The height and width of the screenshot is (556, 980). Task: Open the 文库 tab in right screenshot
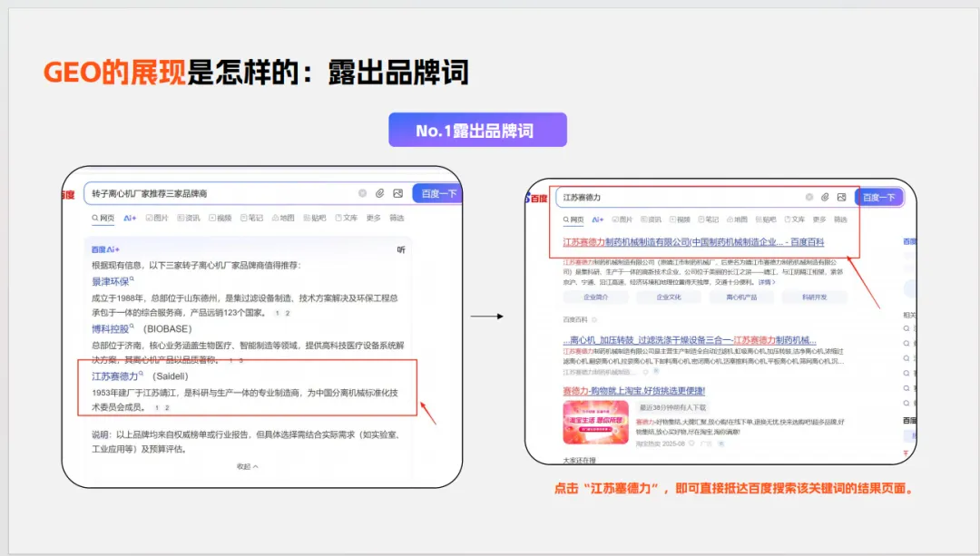(x=795, y=219)
